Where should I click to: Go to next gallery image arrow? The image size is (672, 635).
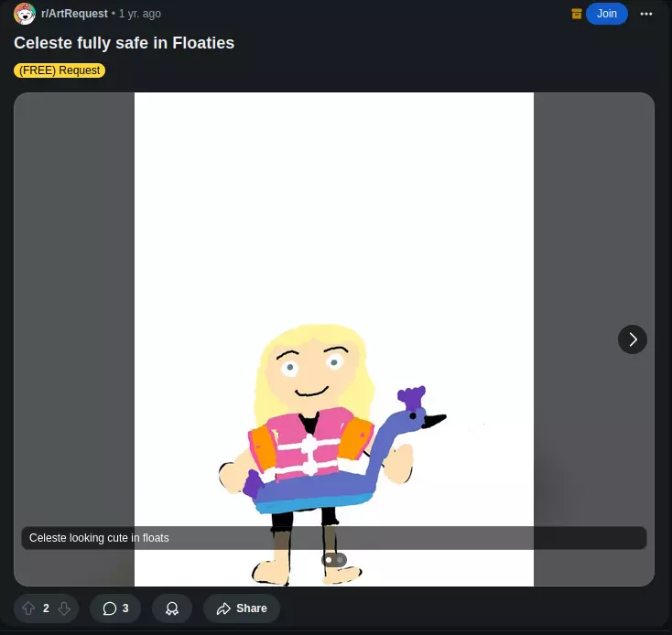(x=632, y=339)
